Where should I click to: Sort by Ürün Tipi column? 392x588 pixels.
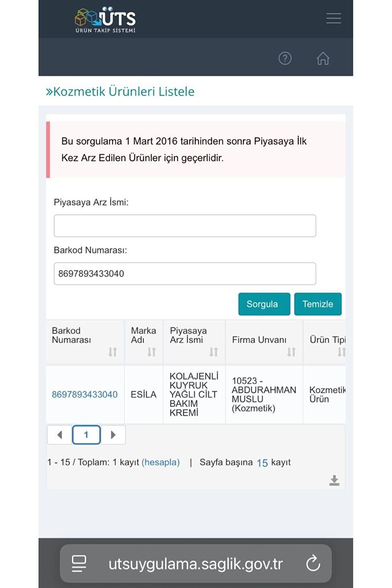341,352
